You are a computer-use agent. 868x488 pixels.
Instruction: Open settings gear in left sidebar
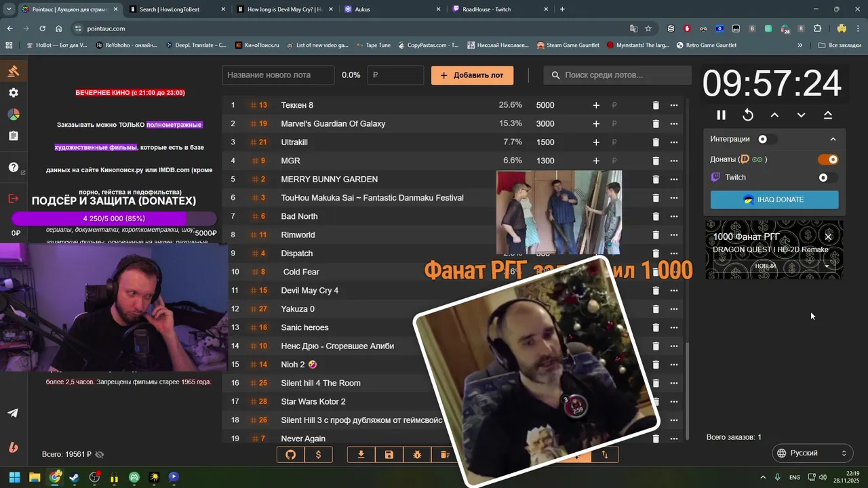click(14, 93)
